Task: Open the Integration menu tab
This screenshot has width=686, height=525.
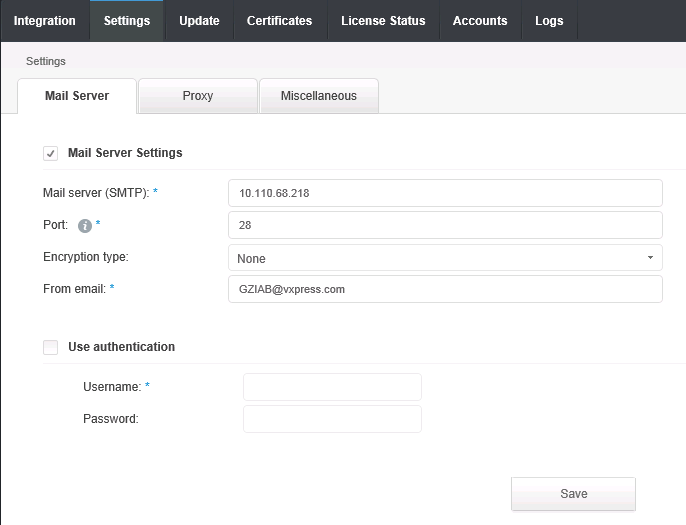Action: point(44,21)
